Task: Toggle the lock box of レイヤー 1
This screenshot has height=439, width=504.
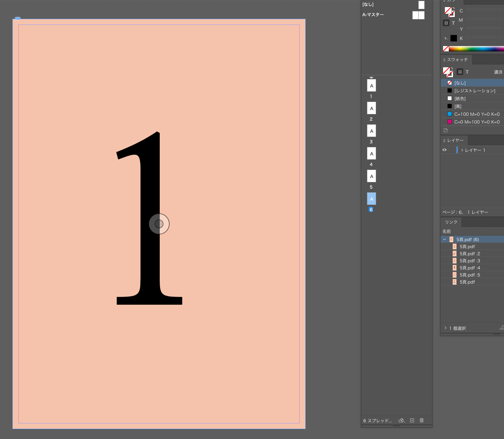Action: (452, 150)
